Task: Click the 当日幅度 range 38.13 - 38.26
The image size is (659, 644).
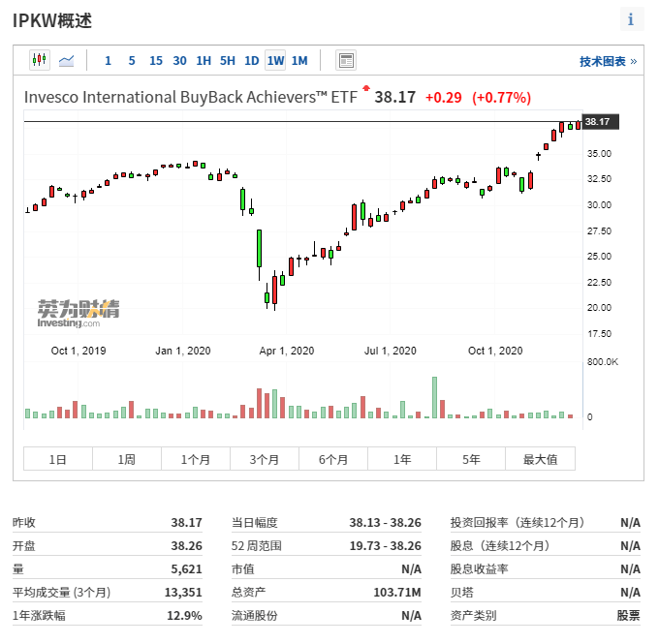Action: tap(385, 523)
